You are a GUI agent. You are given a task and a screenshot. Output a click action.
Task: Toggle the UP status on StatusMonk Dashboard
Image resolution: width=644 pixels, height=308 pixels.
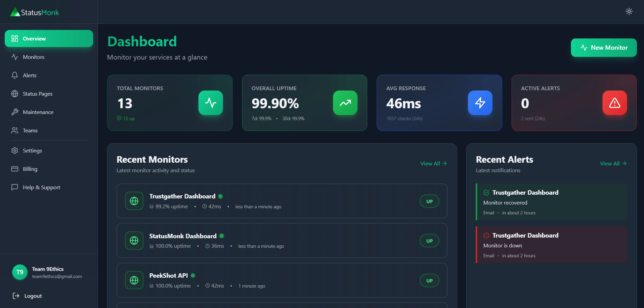pyautogui.click(x=429, y=241)
